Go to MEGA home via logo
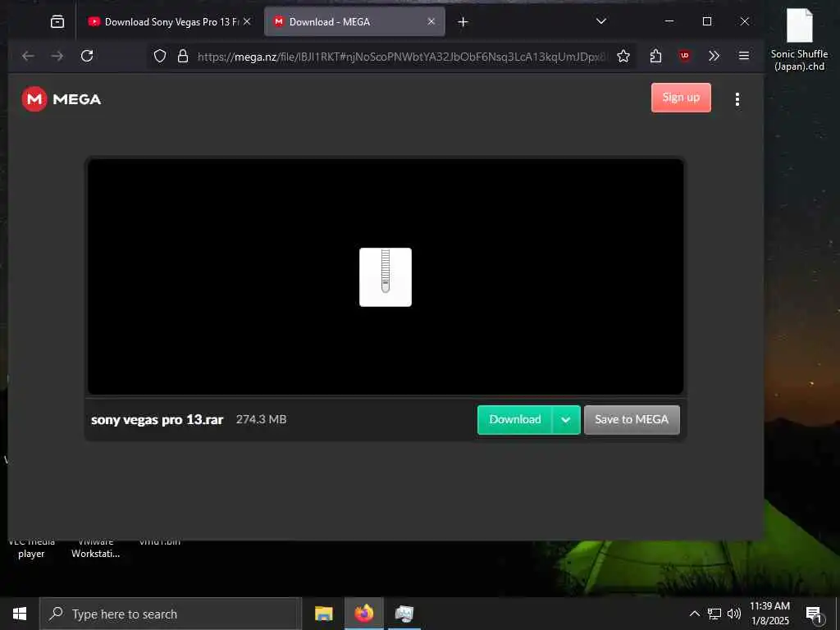 [61, 99]
